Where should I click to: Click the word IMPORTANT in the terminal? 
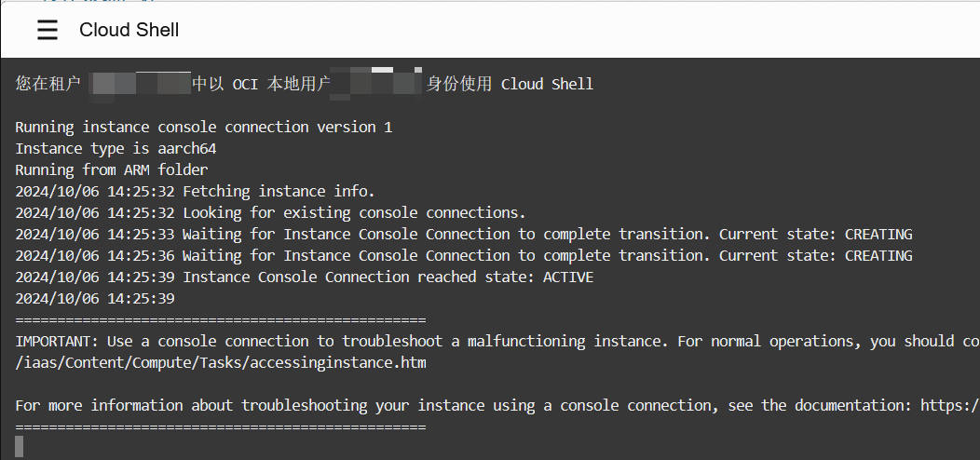(52, 341)
